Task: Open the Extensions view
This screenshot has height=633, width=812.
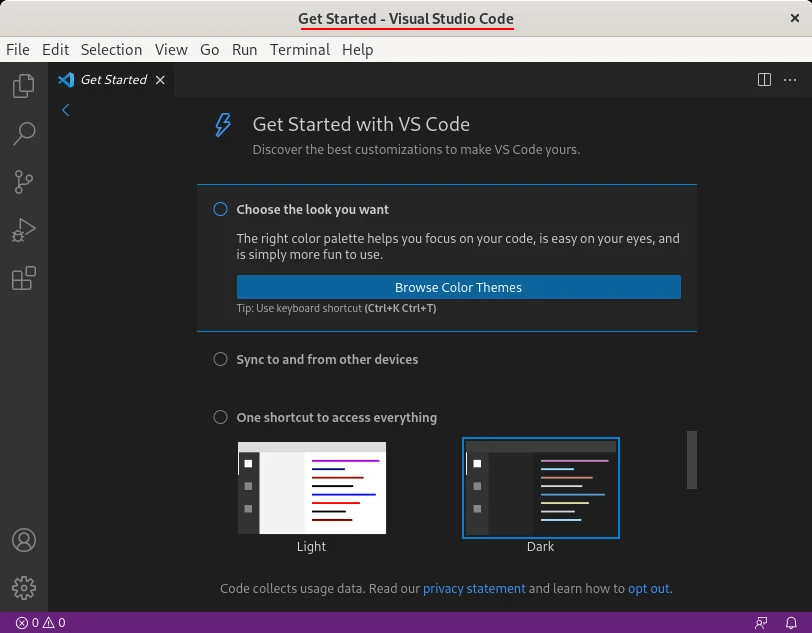Action: (x=24, y=278)
